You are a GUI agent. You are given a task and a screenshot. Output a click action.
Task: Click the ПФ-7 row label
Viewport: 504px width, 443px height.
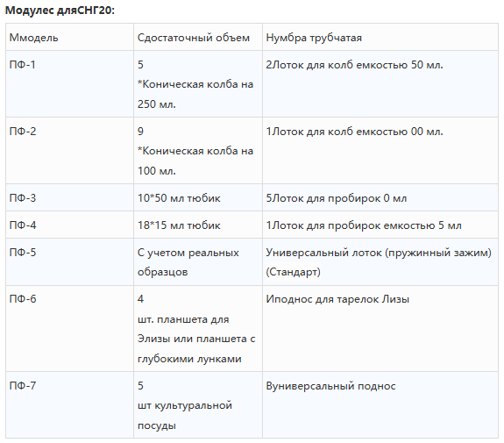[23, 385]
